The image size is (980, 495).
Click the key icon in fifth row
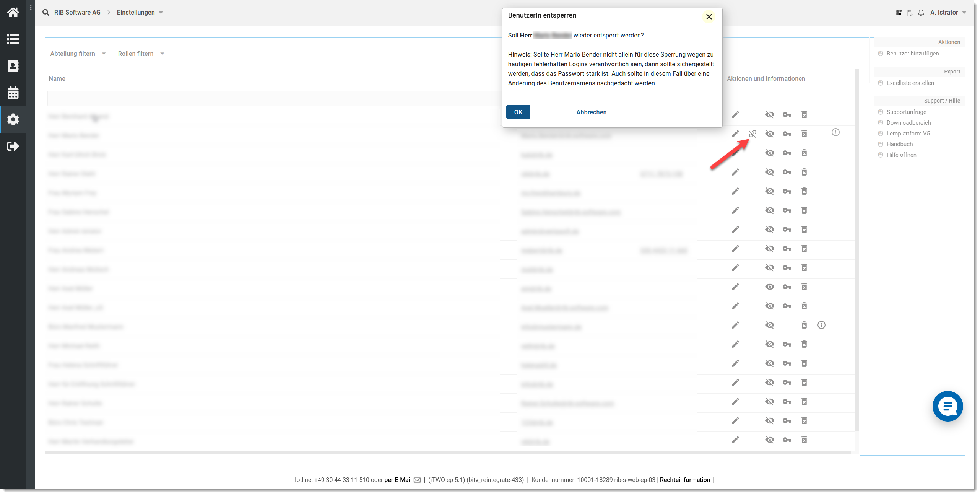click(787, 191)
